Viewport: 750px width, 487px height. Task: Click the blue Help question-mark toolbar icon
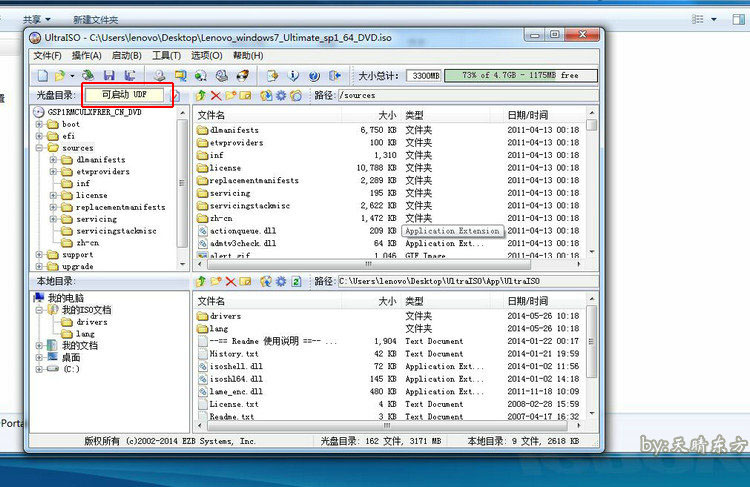[313, 75]
